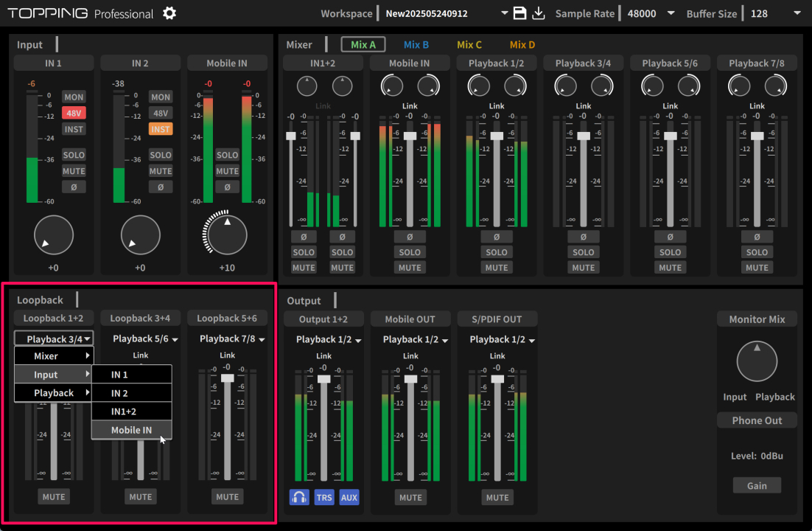812x531 pixels.
Task: Open the settings gear next to Topping Professional
Action: tap(169, 13)
